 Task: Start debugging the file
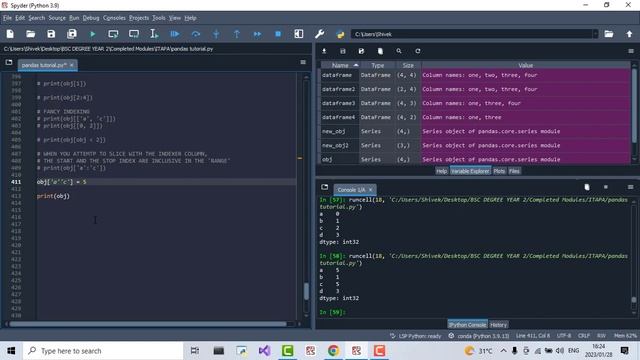point(175,34)
